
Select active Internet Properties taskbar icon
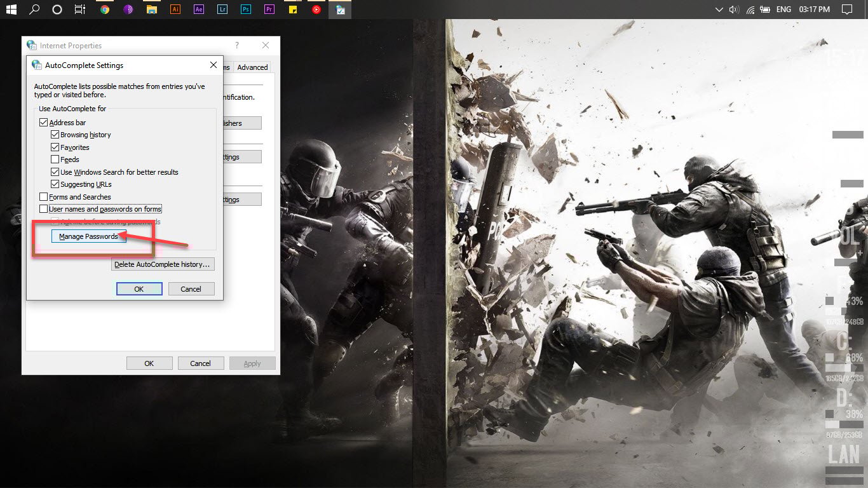[x=341, y=10]
